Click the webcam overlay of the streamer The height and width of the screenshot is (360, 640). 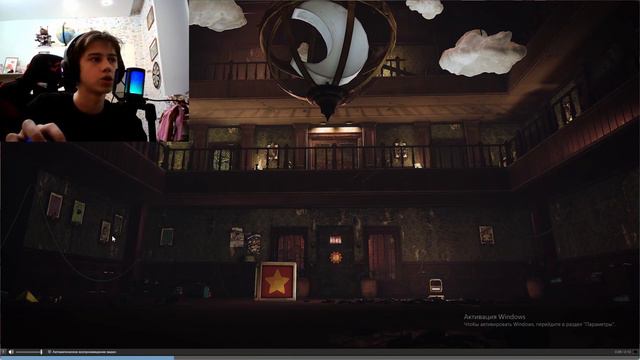[94, 71]
